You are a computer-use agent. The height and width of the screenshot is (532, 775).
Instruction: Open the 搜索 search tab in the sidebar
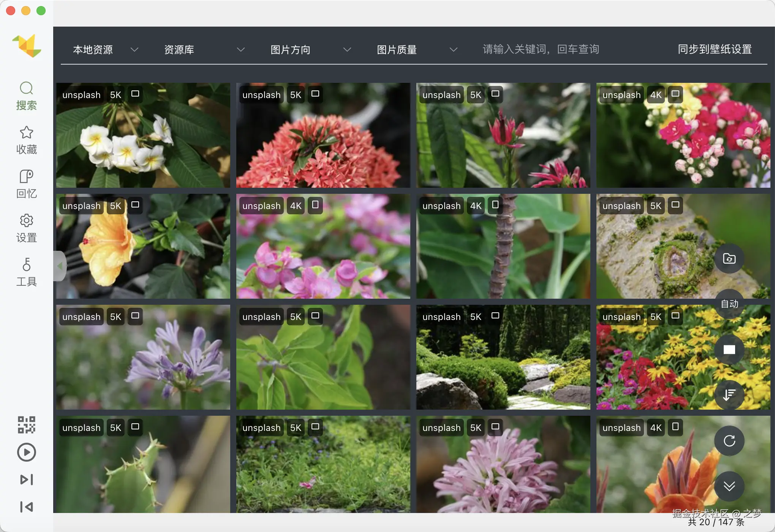(26, 96)
